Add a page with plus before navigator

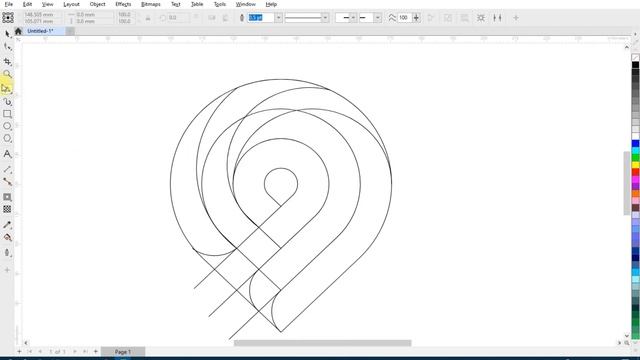19,351
